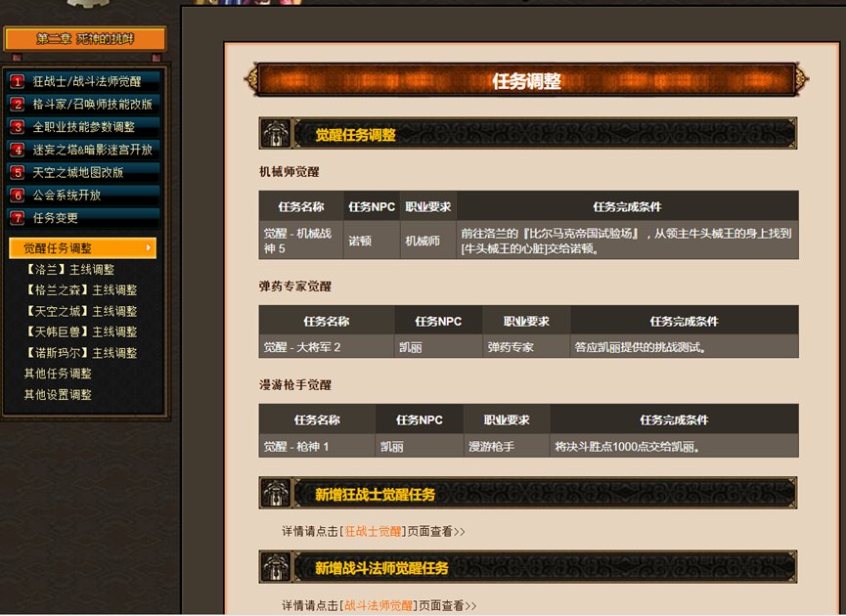Click the red number 5 badge in sidebar

(x=18, y=172)
